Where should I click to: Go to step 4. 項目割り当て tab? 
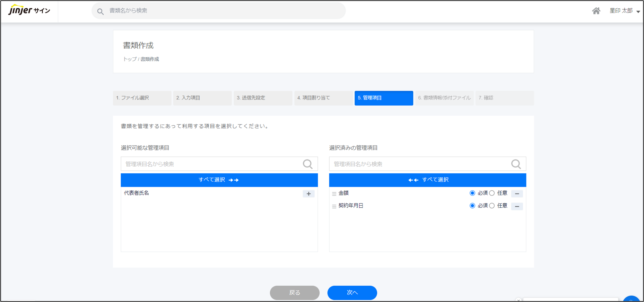323,98
